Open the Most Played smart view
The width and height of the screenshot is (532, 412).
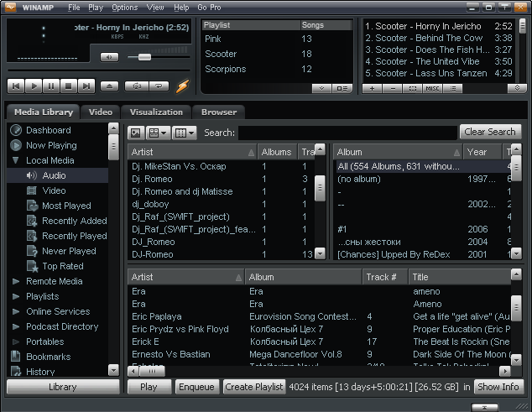[66, 206]
